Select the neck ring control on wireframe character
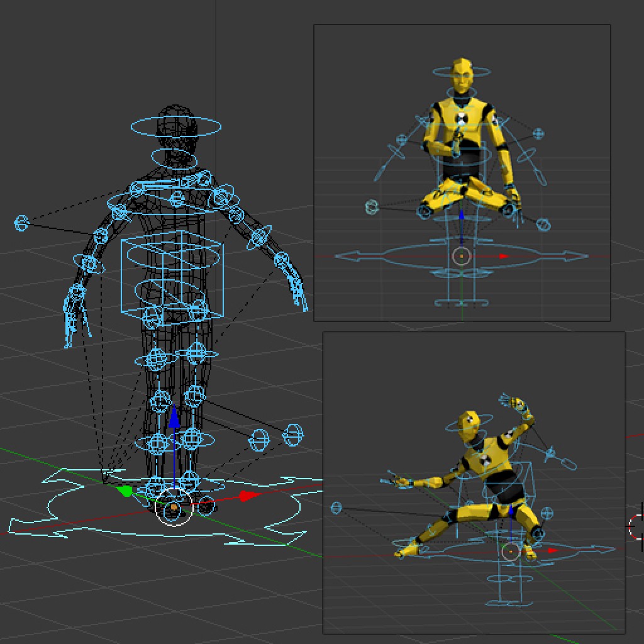This screenshot has width=644, height=644. pos(175,158)
